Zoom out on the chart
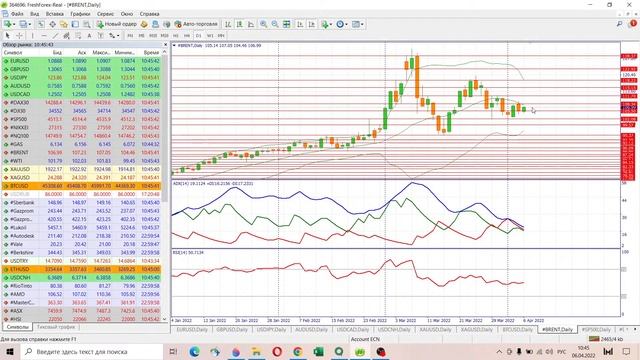Screen dimensions: 640x360 (x=275, y=24)
